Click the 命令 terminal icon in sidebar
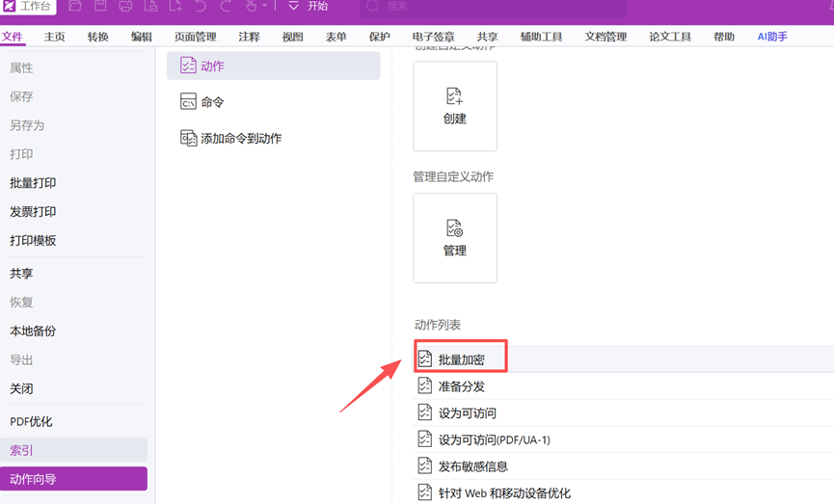 (189, 102)
